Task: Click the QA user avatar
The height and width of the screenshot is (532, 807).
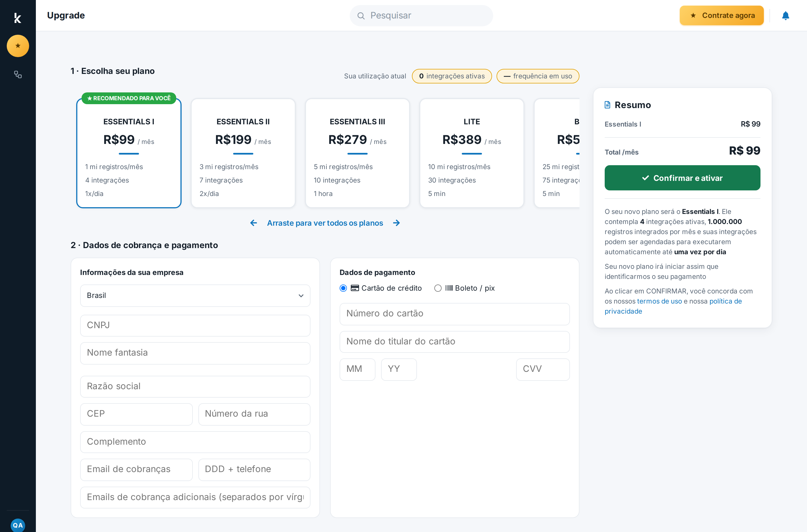Action: pos(18,525)
